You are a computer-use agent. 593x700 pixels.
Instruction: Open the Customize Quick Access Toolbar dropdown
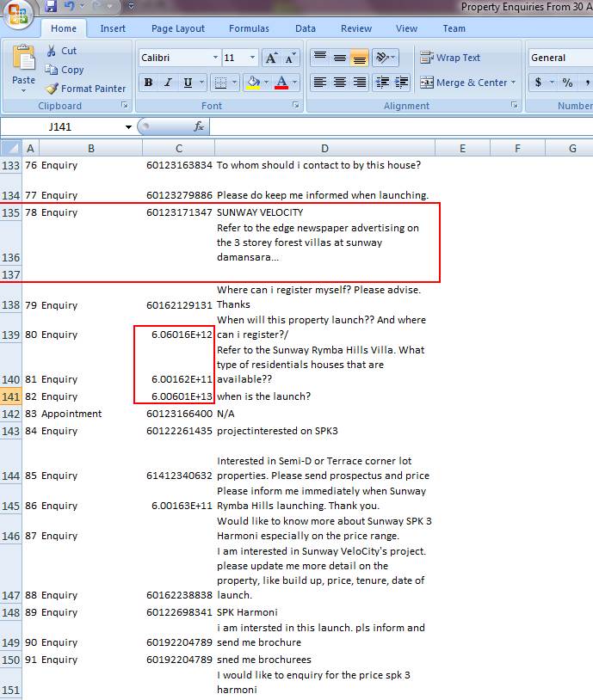point(131,6)
